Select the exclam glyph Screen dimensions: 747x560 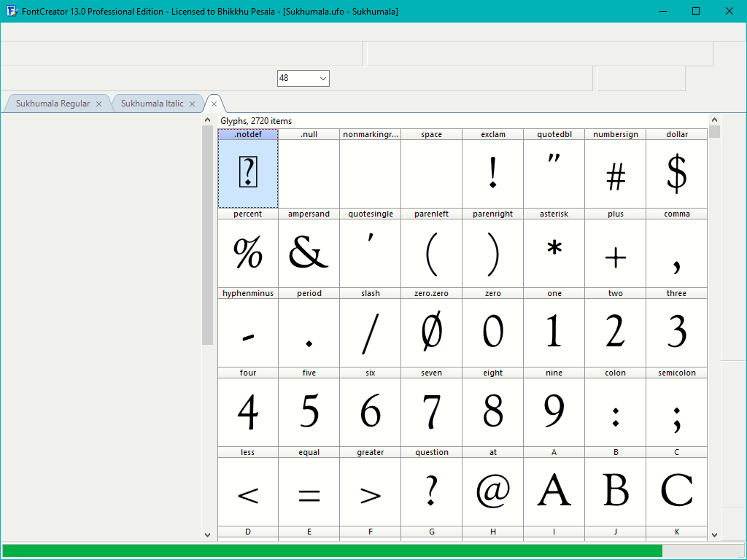point(492,168)
